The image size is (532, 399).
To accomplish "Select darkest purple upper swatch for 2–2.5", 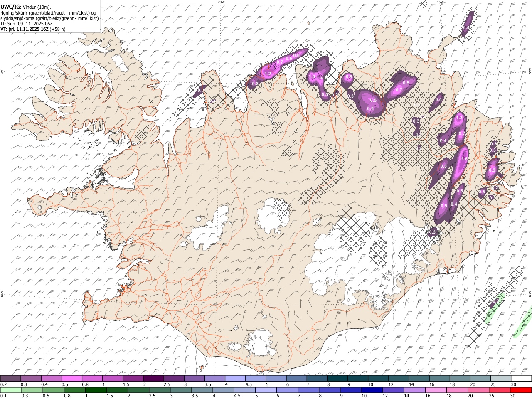I will pyautogui.click(x=153, y=379).
